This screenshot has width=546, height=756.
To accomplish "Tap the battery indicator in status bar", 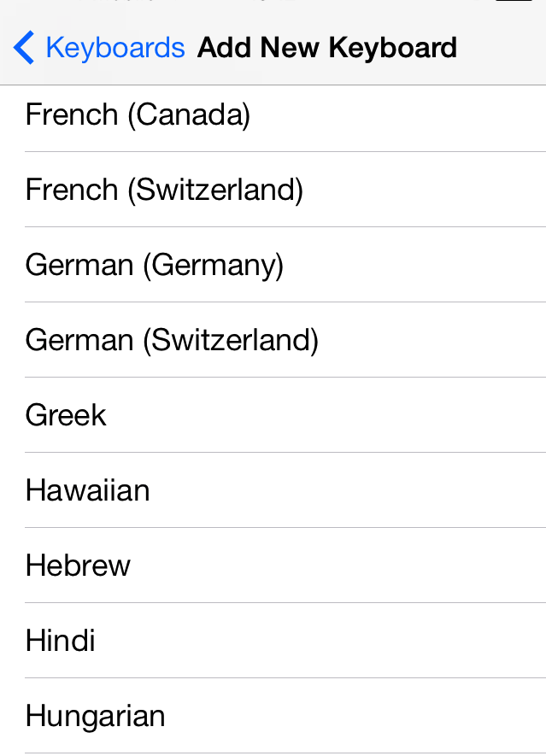I will (x=514, y=3).
